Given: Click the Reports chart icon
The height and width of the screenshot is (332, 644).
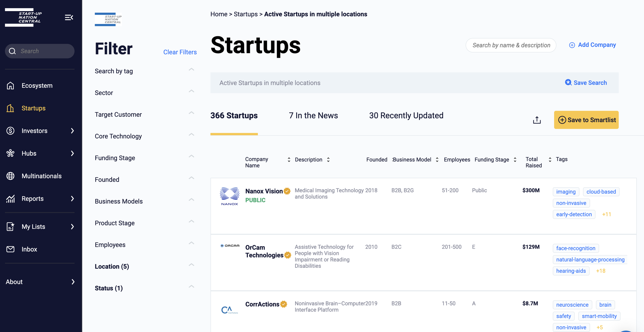Looking at the screenshot, I should click(x=10, y=199).
